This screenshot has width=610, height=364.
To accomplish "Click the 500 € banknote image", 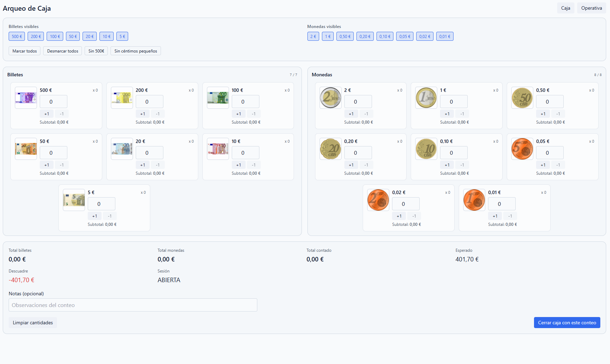I will [x=26, y=98].
